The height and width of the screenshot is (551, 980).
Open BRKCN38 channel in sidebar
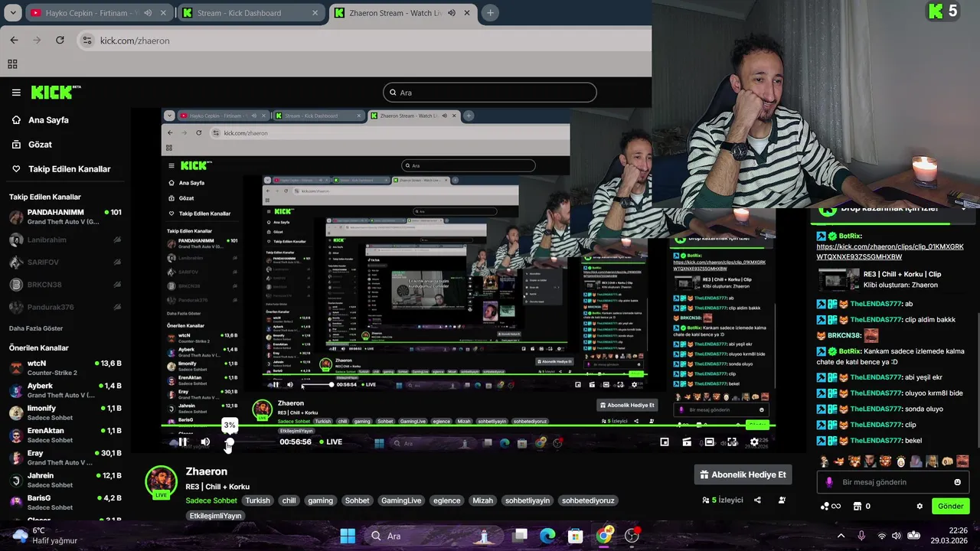click(65, 285)
